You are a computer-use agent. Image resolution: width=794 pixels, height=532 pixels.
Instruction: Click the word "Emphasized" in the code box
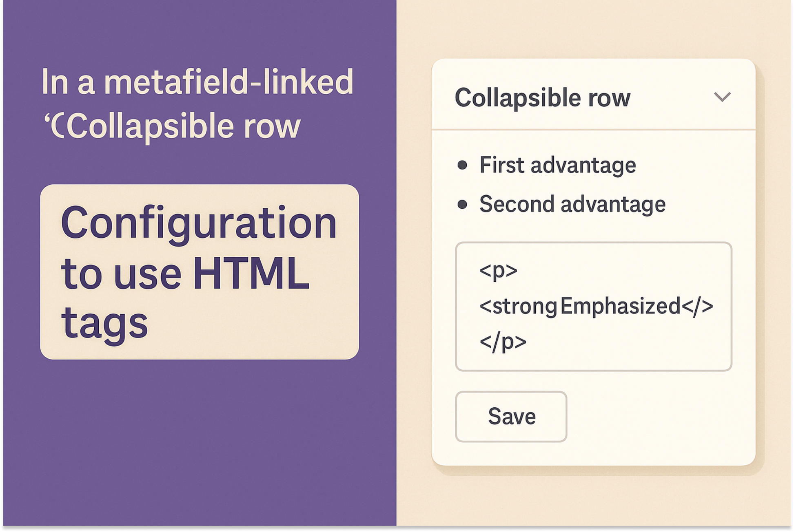(x=620, y=306)
